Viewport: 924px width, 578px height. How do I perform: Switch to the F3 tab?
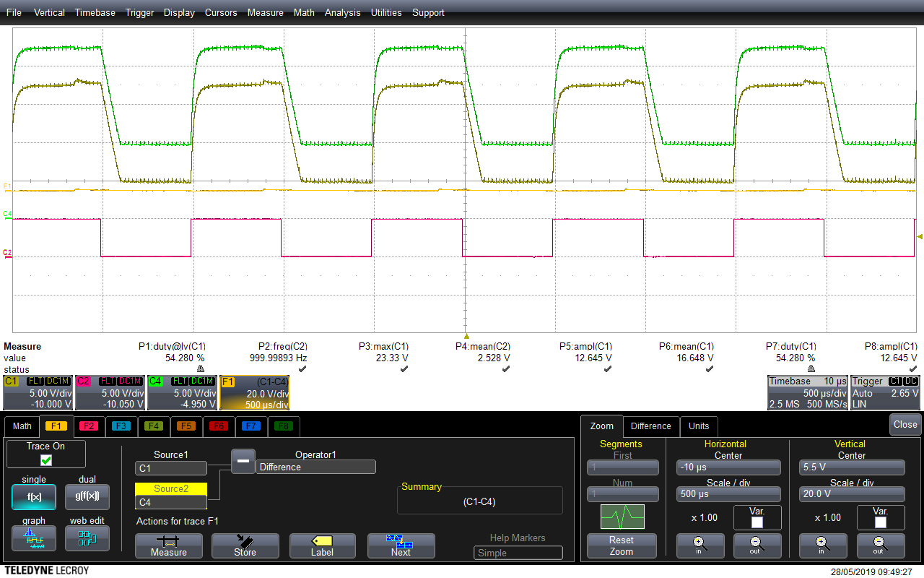121,426
